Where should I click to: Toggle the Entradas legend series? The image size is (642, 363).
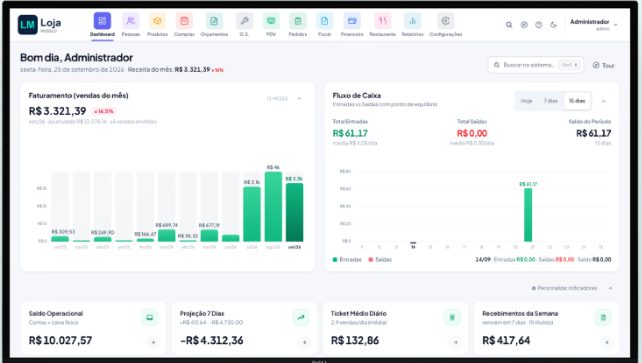point(347,259)
